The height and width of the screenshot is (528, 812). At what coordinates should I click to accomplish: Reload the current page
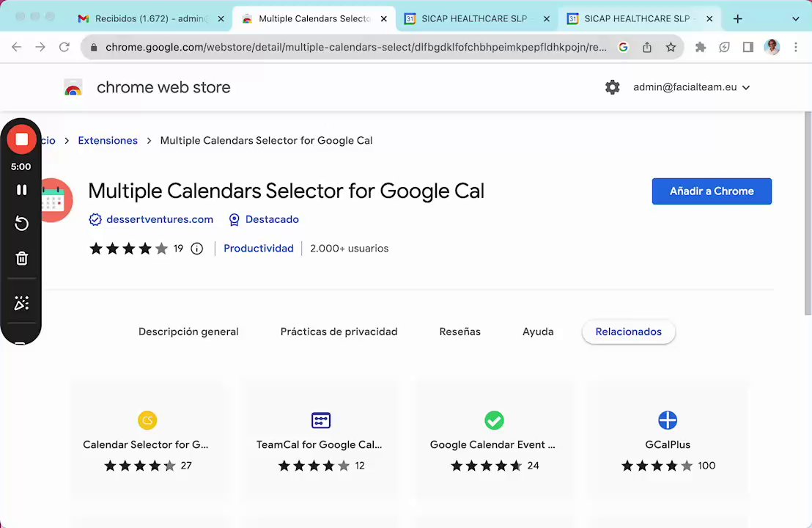(64, 47)
